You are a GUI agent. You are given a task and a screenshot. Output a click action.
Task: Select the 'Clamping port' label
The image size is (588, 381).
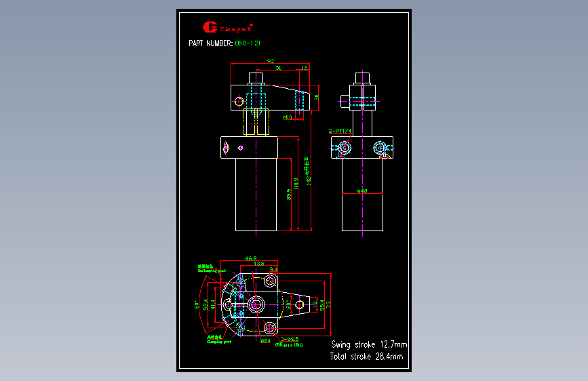pos(219,341)
